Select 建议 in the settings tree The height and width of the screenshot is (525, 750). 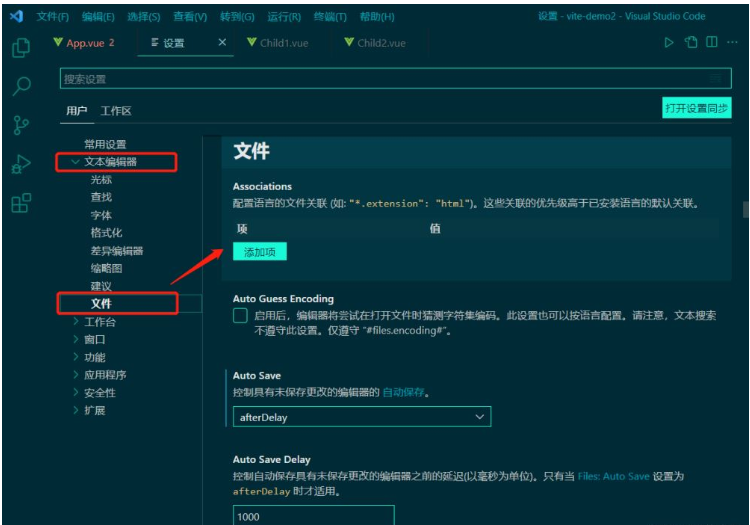click(101, 286)
